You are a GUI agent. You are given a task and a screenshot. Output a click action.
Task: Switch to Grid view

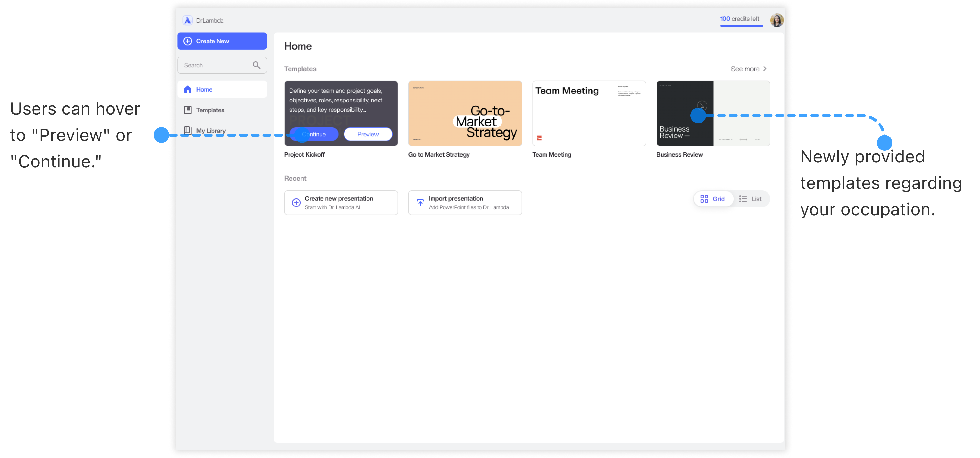pos(713,199)
